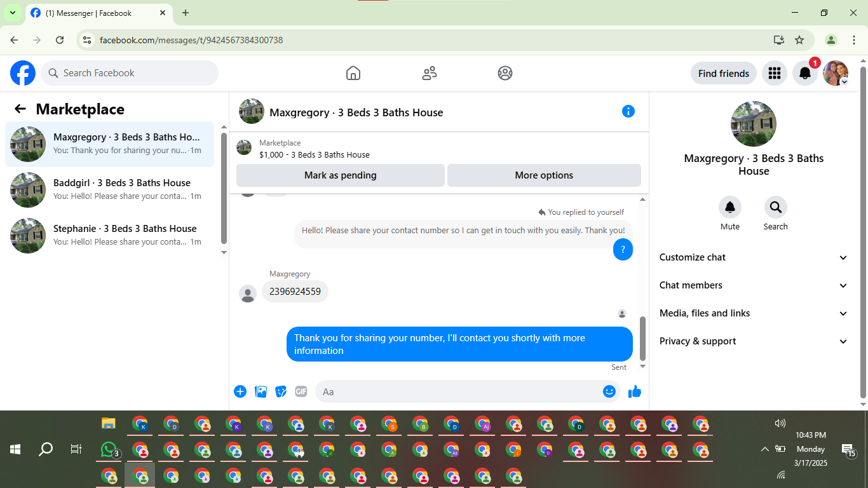Image resolution: width=868 pixels, height=488 pixels.
Task: Click the conversation title in chat header
Action: [x=356, y=112]
